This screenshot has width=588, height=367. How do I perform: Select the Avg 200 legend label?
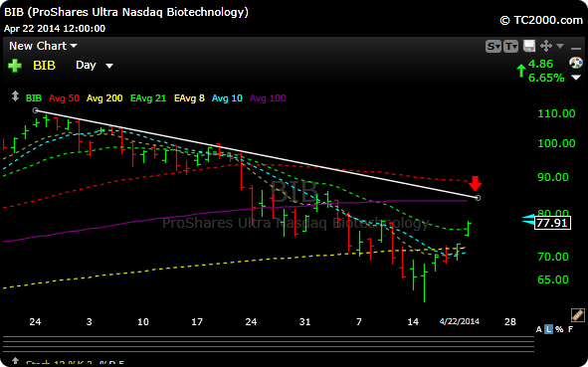(x=104, y=98)
